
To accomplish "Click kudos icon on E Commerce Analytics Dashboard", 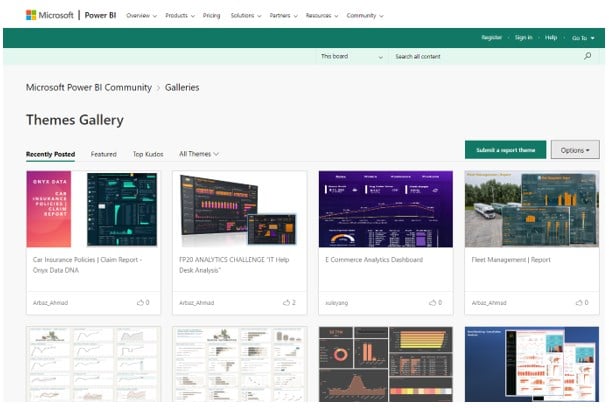I will click(x=432, y=302).
